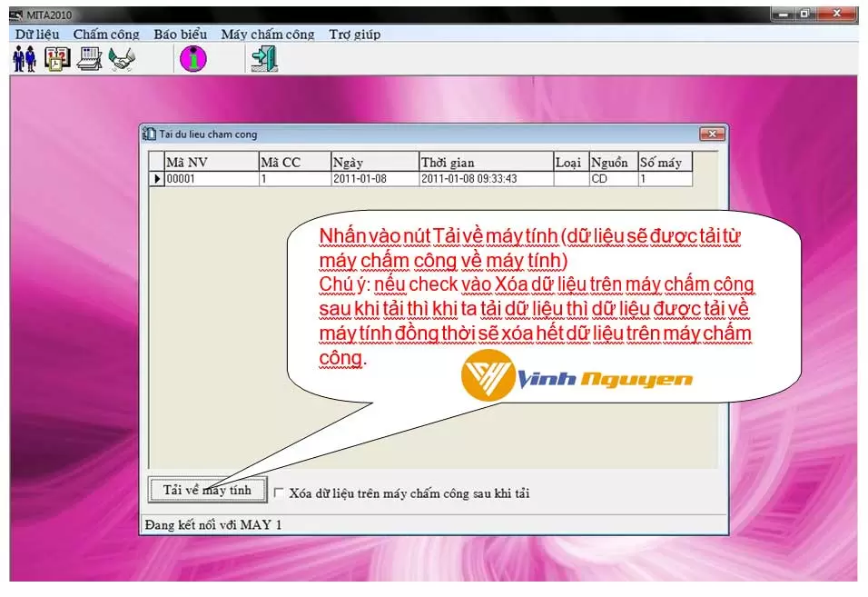The width and height of the screenshot is (868, 597).
Task: Click the Tải về máy tính button
Action: [208, 490]
